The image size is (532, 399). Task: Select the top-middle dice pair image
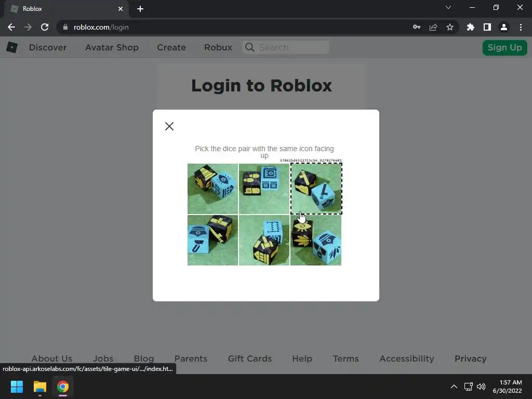coord(264,189)
